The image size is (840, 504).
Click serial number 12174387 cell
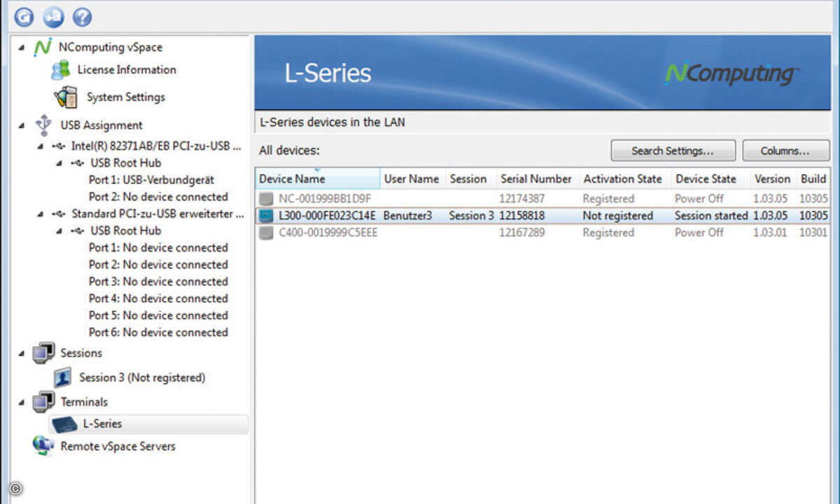(x=522, y=199)
